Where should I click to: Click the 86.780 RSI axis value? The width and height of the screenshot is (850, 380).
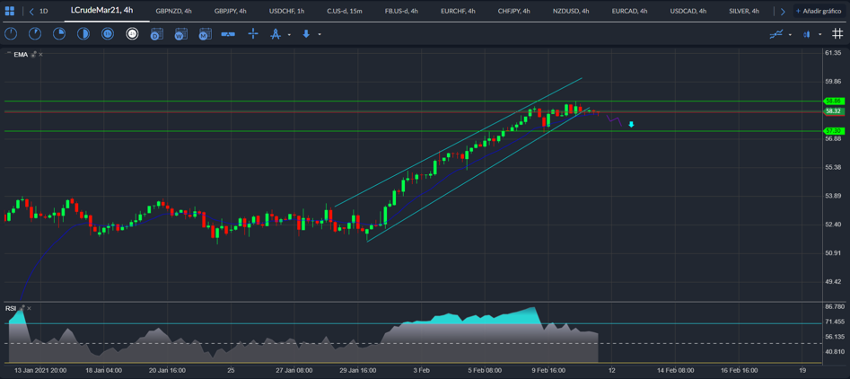[834, 307]
